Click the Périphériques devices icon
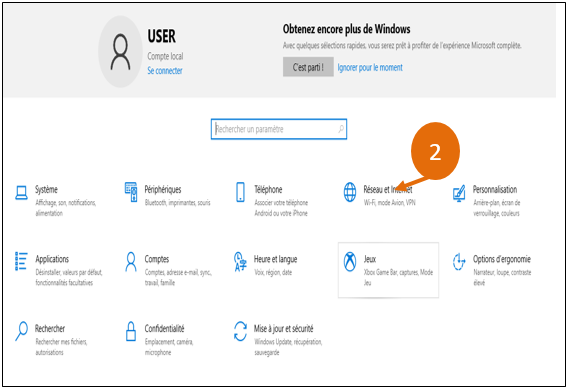The width and height of the screenshot is (568, 391). [131, 192]
